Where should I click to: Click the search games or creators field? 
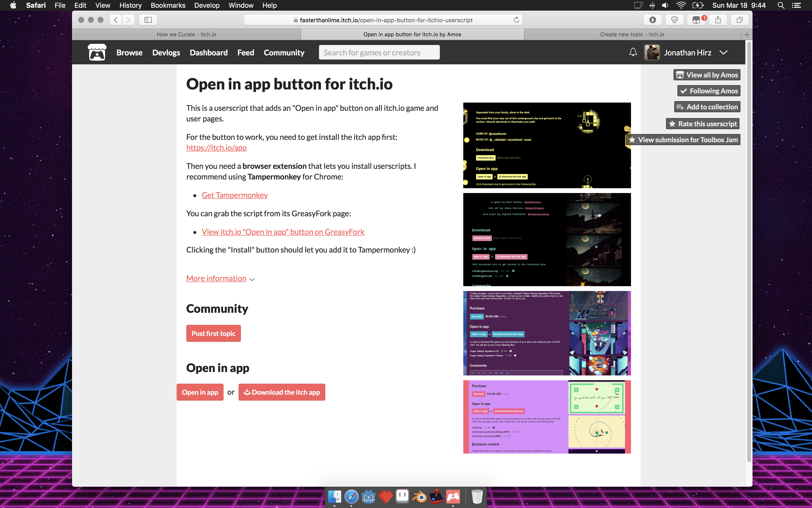(x=379, y=52)
